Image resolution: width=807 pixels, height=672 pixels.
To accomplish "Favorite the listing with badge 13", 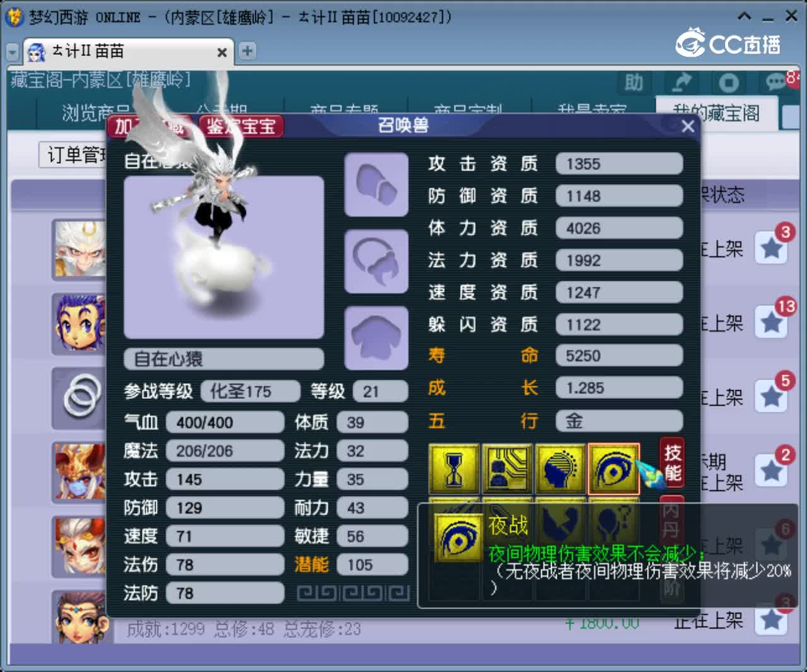I will click(772, 322).
